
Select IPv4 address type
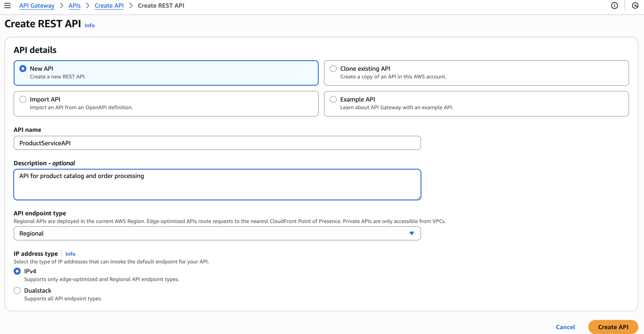point(17,271)
